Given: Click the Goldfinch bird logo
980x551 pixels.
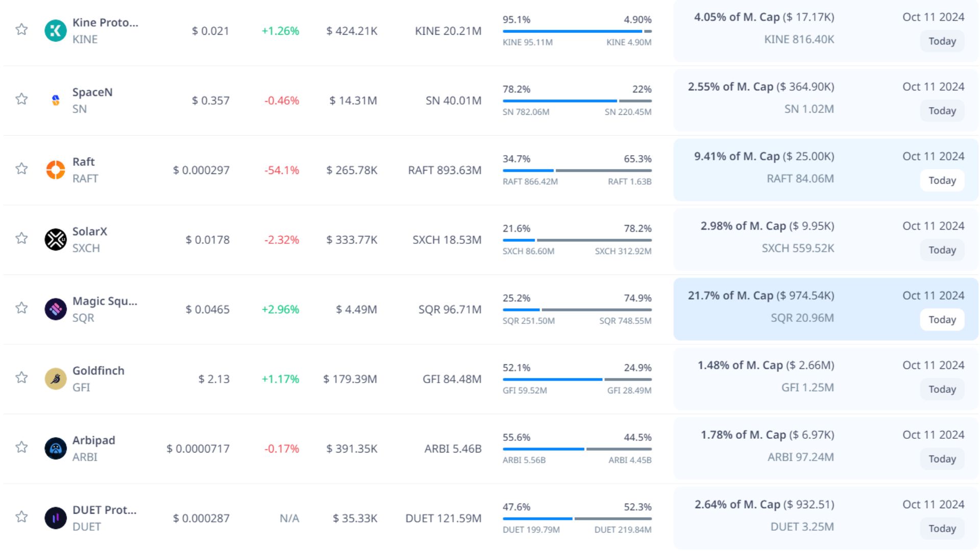Looking at the screenshot, I should coord(56,379).
